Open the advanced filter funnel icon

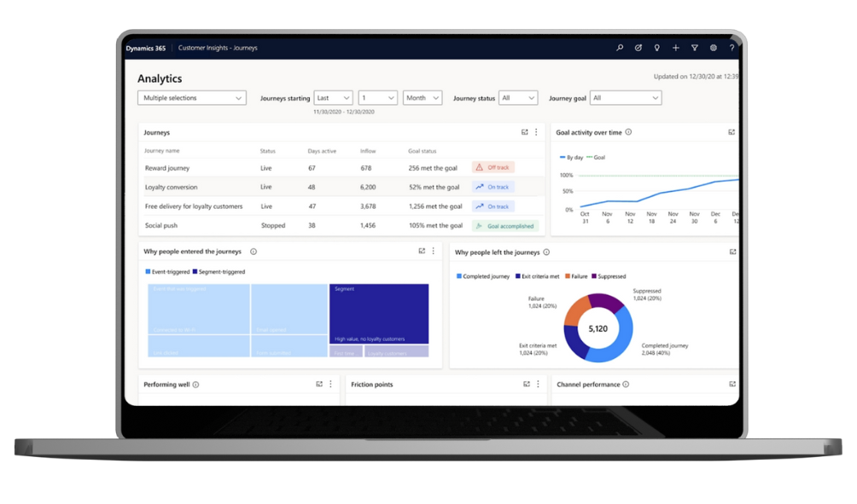tap(695, 49)
